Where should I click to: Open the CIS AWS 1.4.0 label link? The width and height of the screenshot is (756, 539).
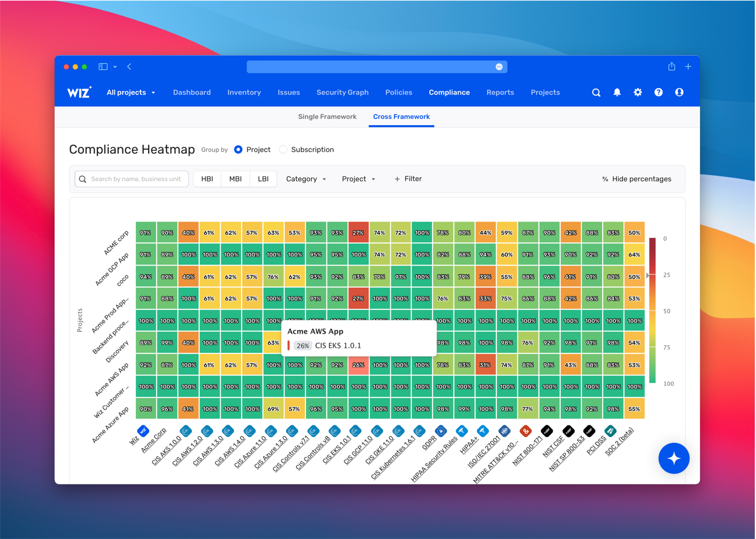[230, 451]
